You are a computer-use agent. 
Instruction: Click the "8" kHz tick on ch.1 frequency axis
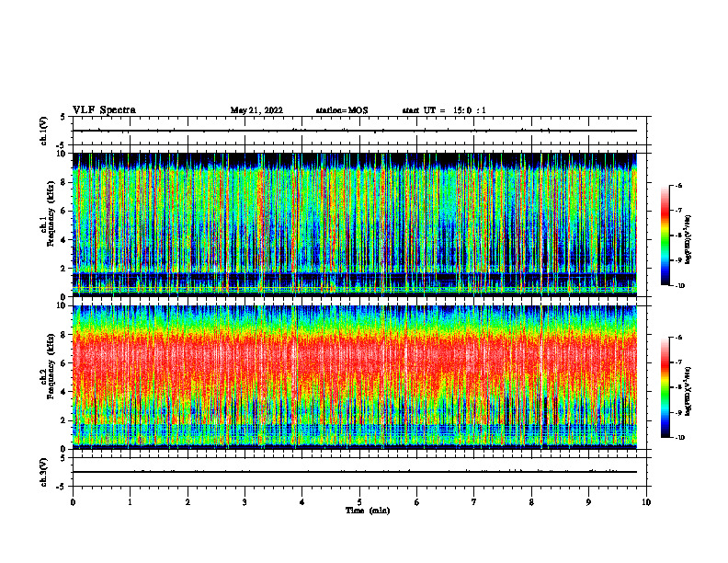[x=63, y=182]
